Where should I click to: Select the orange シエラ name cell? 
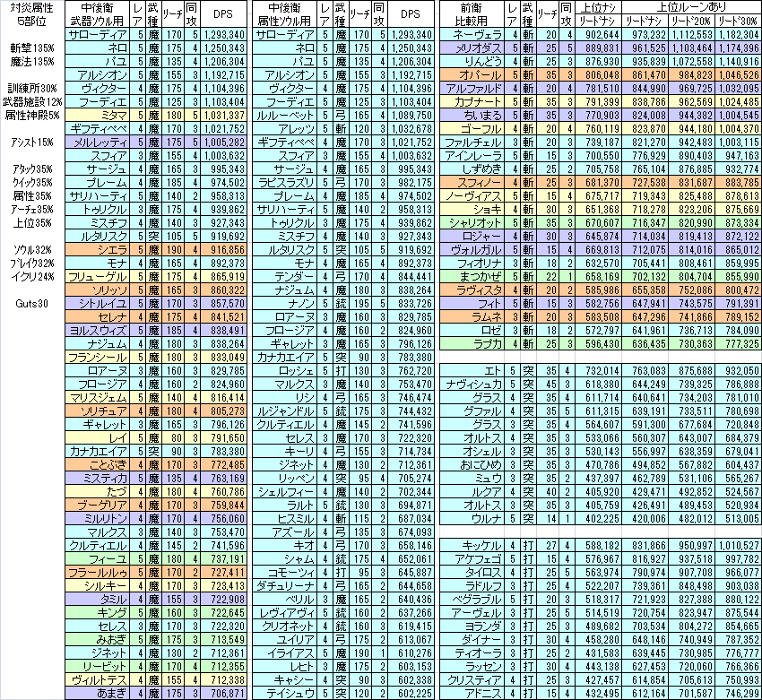pos(97,250)
